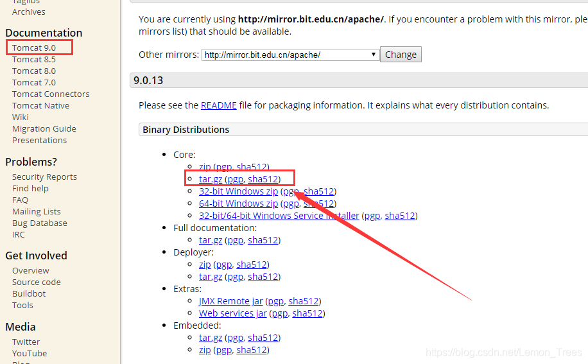The height and width of the screenshot is (364, 588).
Task: Open sha512 for Embedded tar.gz
Action: pos(263,338)
